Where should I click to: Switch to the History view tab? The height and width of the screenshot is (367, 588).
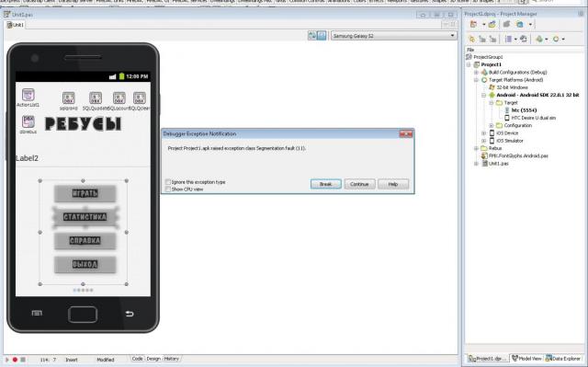tap(172, 359)
